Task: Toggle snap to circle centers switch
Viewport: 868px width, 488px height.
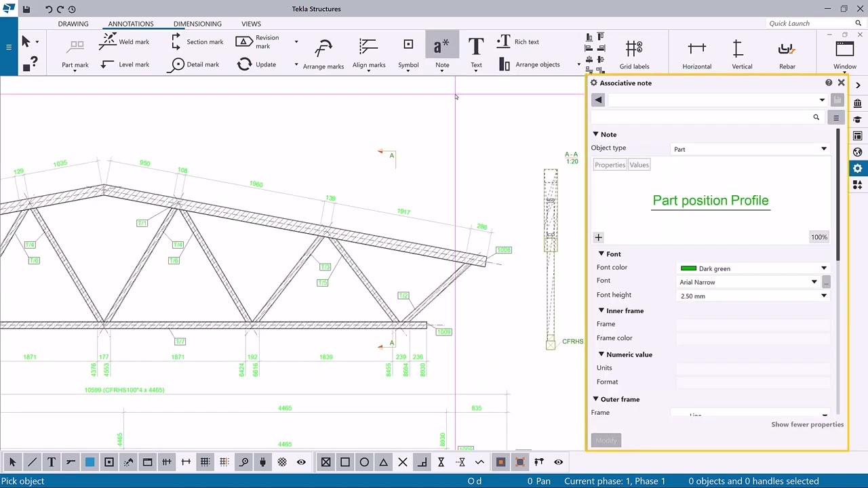Action: tap(364, 462)
